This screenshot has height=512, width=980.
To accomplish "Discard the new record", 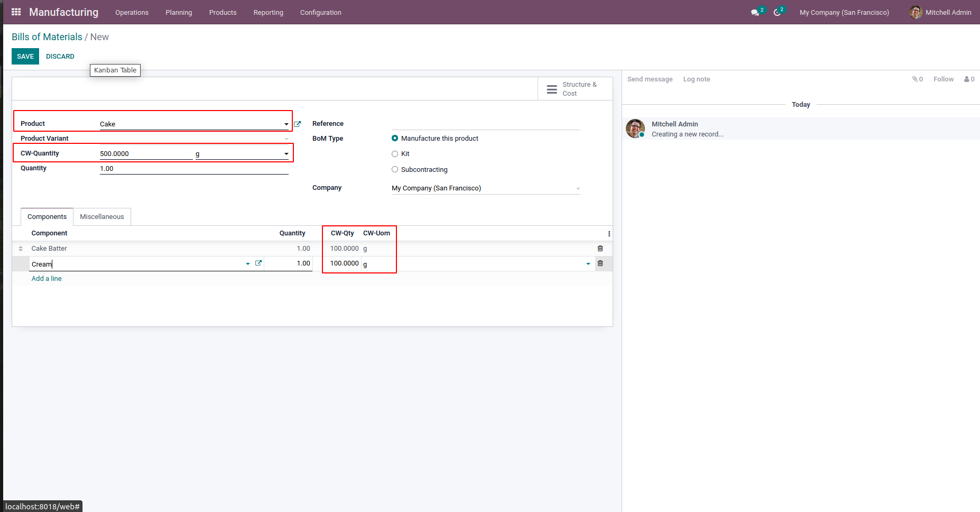I will coord(60,57).
